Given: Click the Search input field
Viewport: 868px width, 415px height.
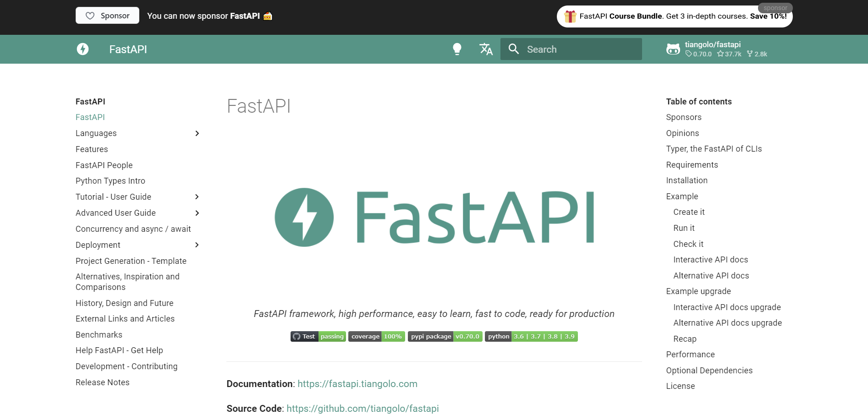Looking at the screenshot, I should [x=571, y=49].
